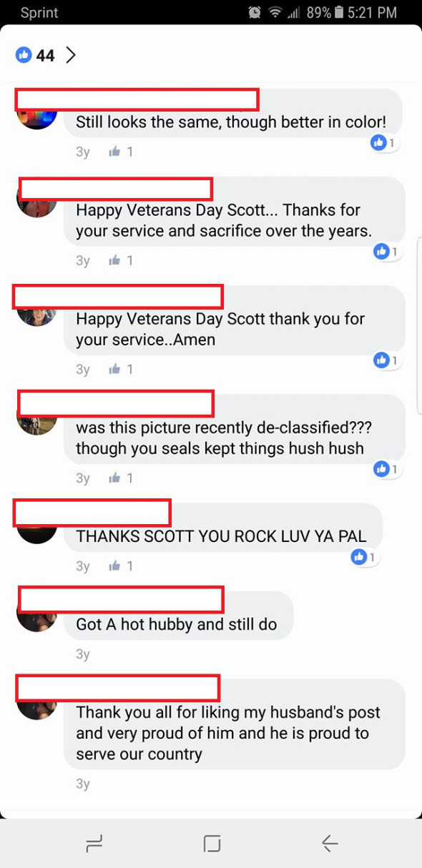
Task: Tap the 'proud to serve our country' comment bubble
Action: coord(235,724)
